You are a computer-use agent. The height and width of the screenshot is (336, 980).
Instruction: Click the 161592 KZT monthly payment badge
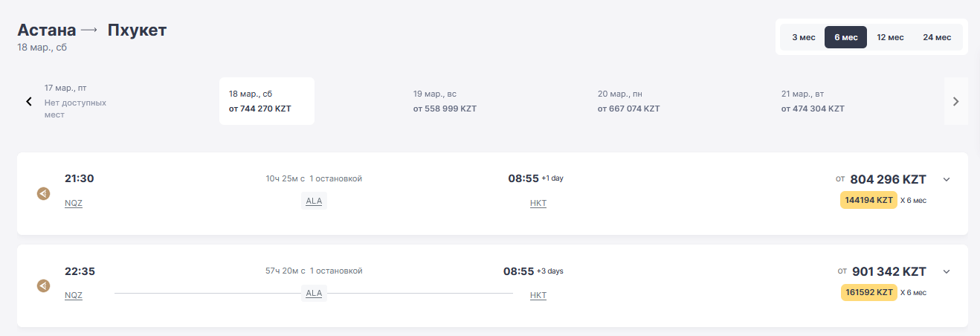click(868, 292)
